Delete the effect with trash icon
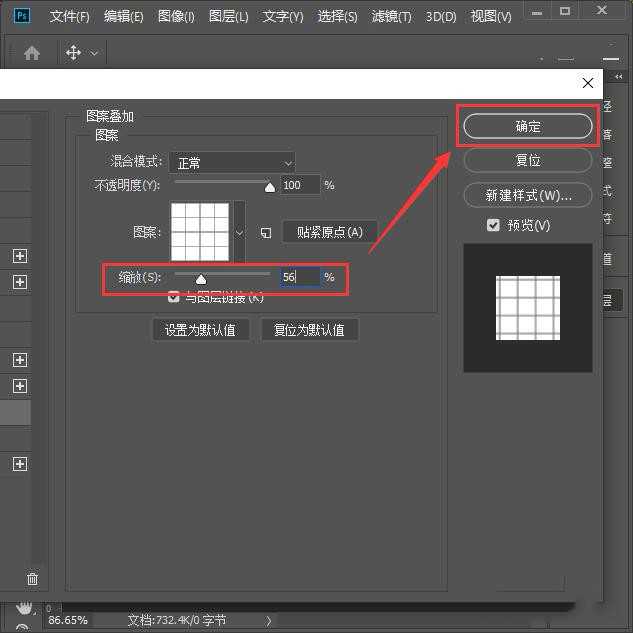 pos(32,579)
